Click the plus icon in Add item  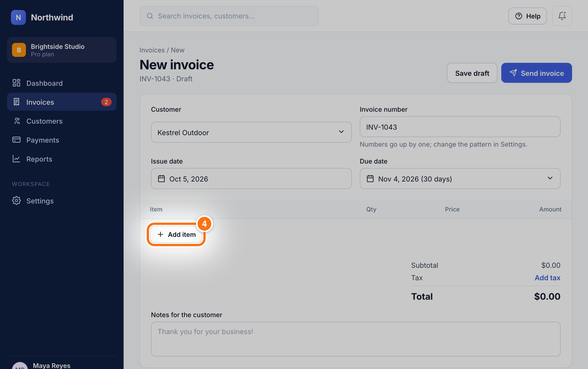click(160, 234)
